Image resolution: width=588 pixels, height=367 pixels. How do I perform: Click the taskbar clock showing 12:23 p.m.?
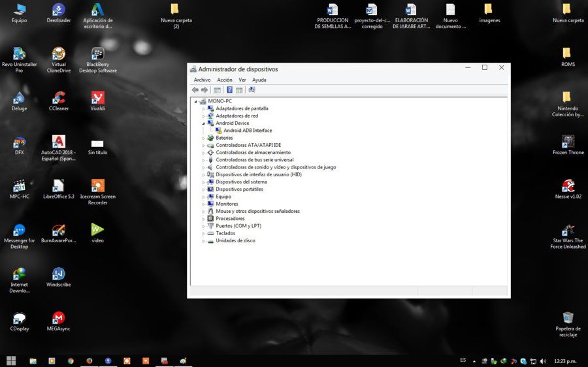point(564,361)
